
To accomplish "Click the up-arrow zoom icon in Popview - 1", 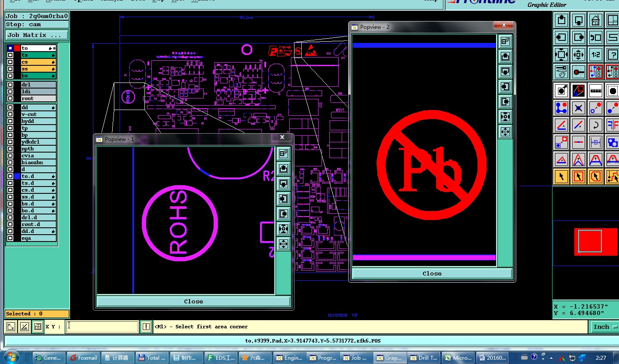I will pos(283,168).
